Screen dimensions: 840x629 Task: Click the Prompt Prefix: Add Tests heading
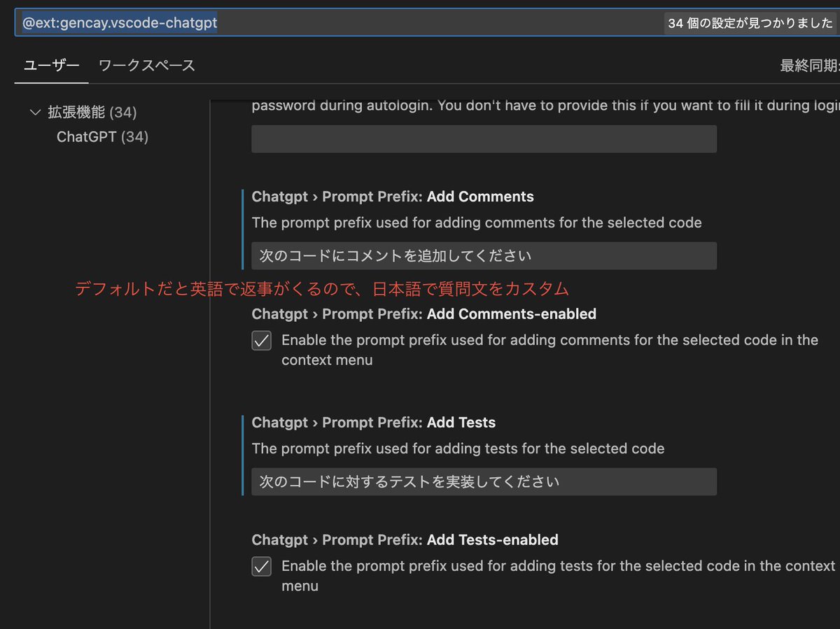click(x=374, y=423)
